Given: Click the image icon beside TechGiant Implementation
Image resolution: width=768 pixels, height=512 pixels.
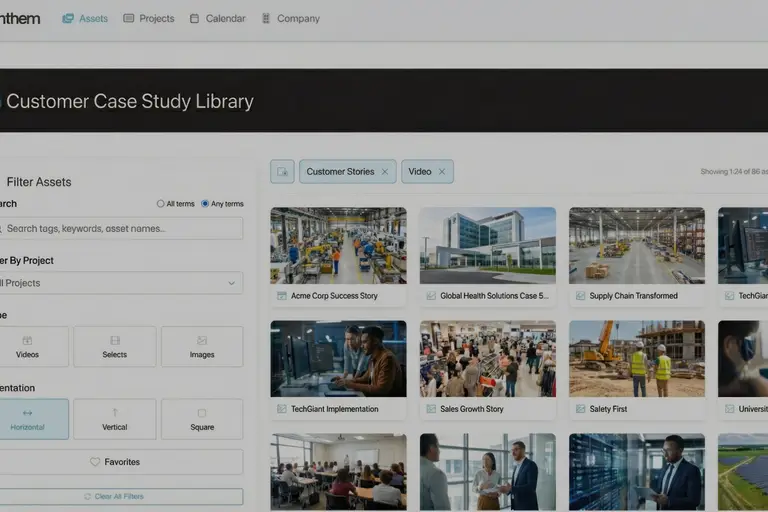Looking at the screenshot, I should coord(282,409).
